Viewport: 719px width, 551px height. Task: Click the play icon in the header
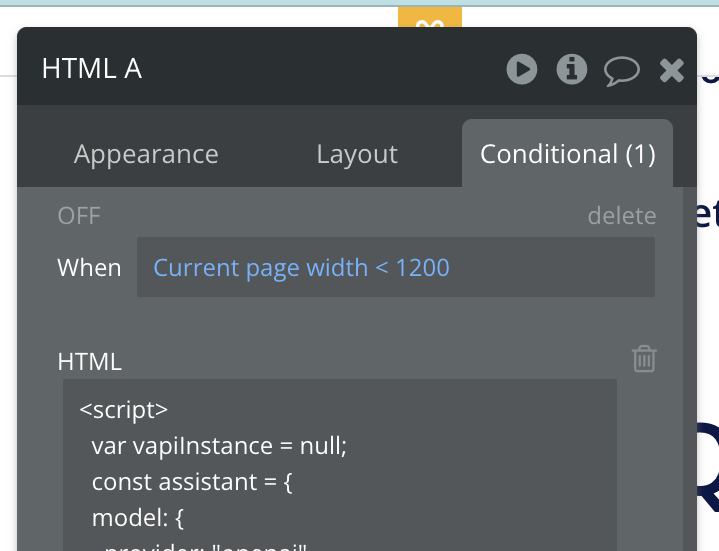point(521,69)
